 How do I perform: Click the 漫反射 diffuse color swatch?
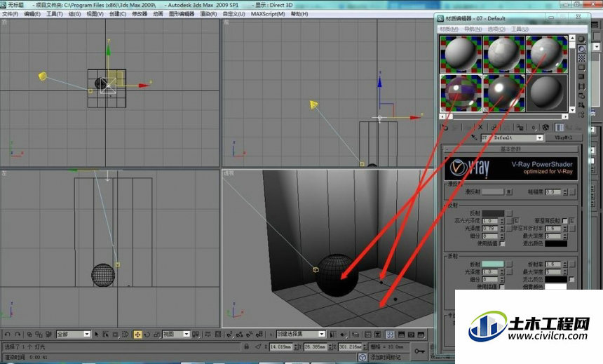tap(493, 191)
